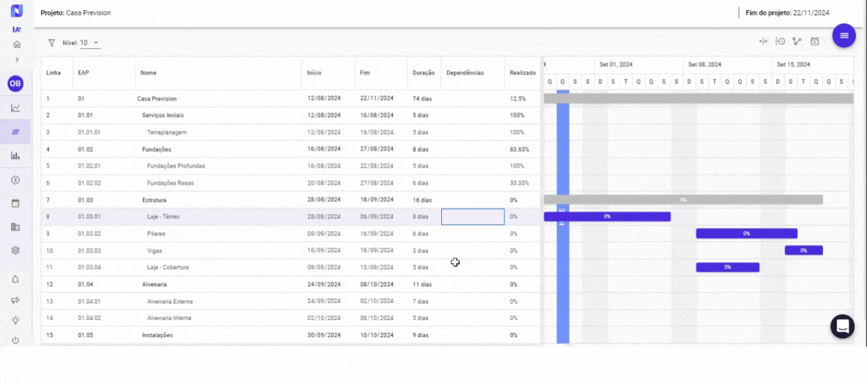Click the Laje - Térreo dependencies field

473,216
